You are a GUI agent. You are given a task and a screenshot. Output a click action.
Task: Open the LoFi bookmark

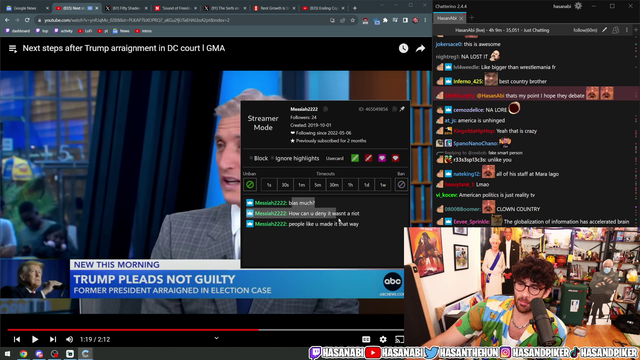[85, 31]
